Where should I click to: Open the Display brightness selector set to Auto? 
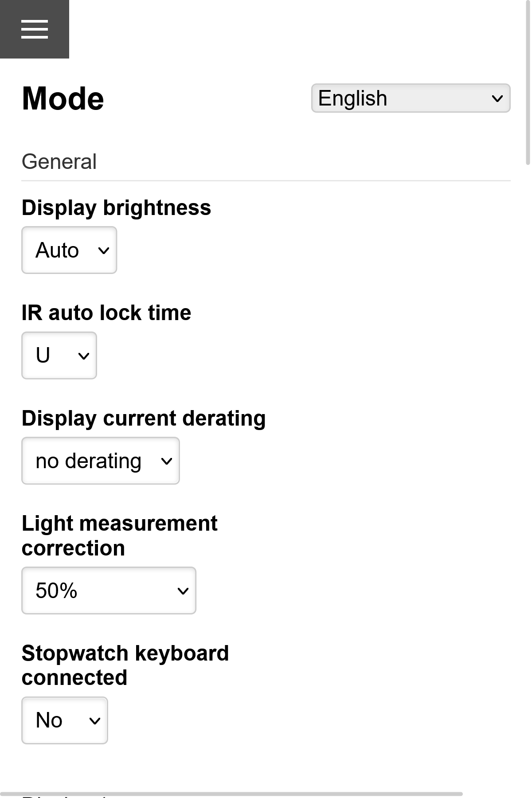click(69, 250)
